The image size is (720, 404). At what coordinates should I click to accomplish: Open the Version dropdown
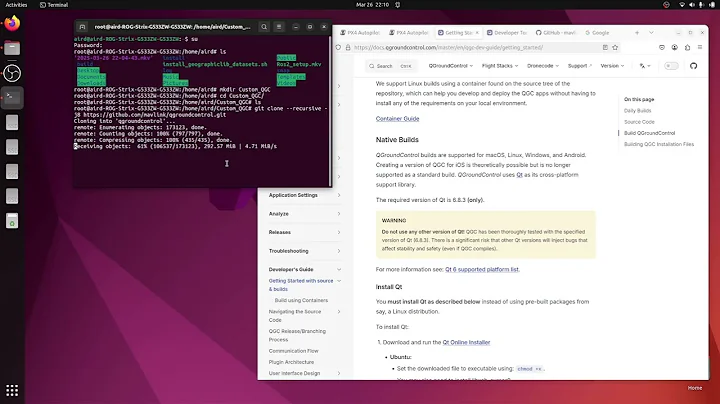point(613,66)
